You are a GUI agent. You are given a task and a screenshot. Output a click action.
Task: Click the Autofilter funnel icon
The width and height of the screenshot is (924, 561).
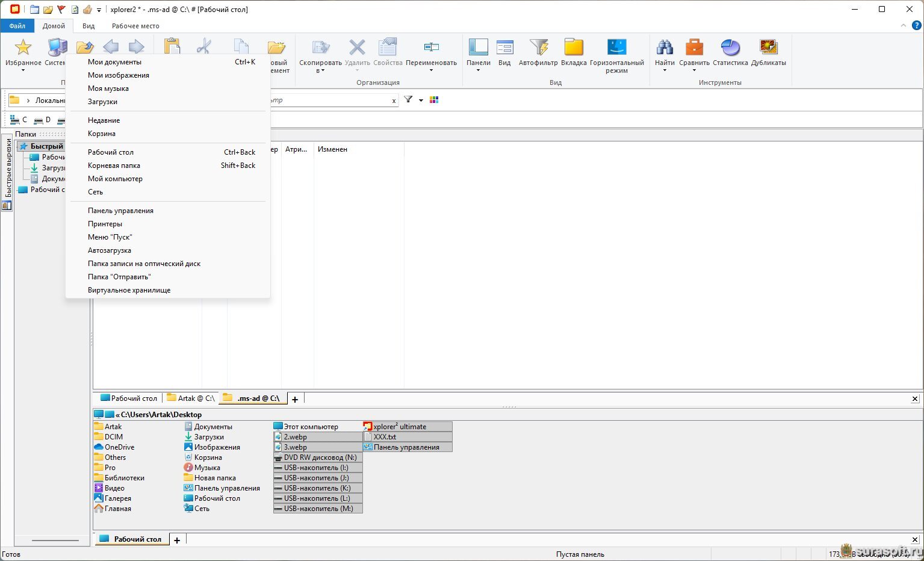tap(538, 48)
